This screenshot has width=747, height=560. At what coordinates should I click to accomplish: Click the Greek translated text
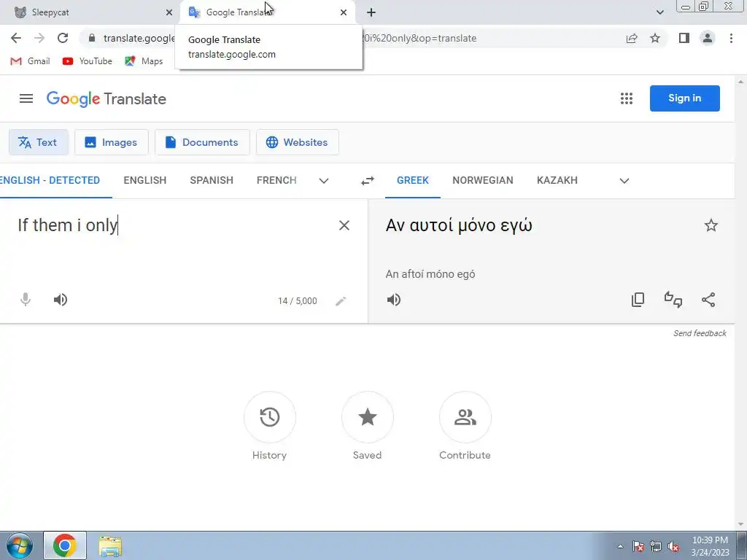click(x=458, y=225)
